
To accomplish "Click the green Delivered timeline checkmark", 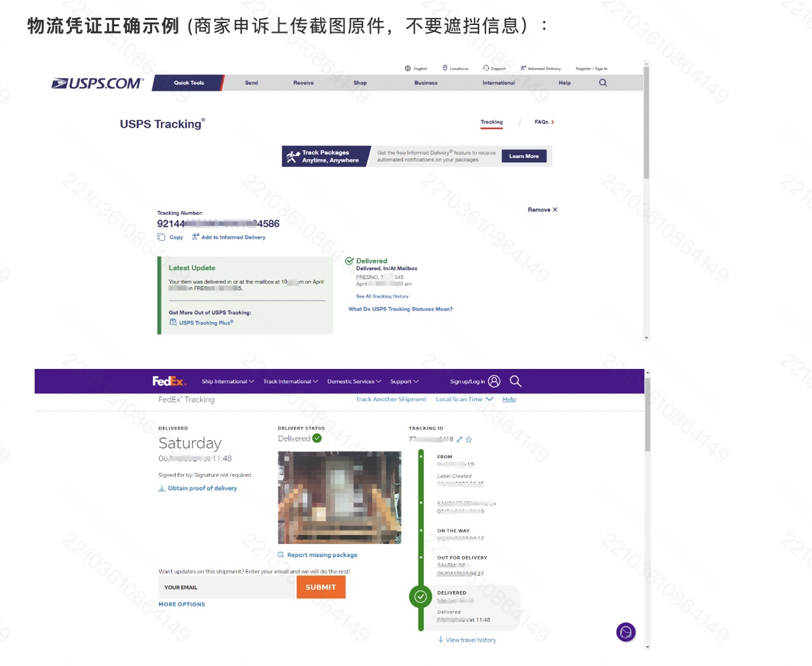I will 420,597.
